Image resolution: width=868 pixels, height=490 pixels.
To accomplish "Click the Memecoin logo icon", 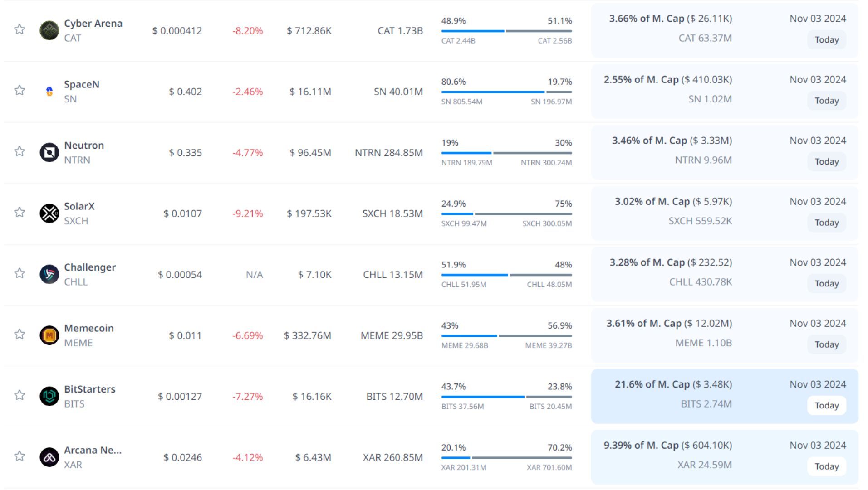I will (49, 335).
